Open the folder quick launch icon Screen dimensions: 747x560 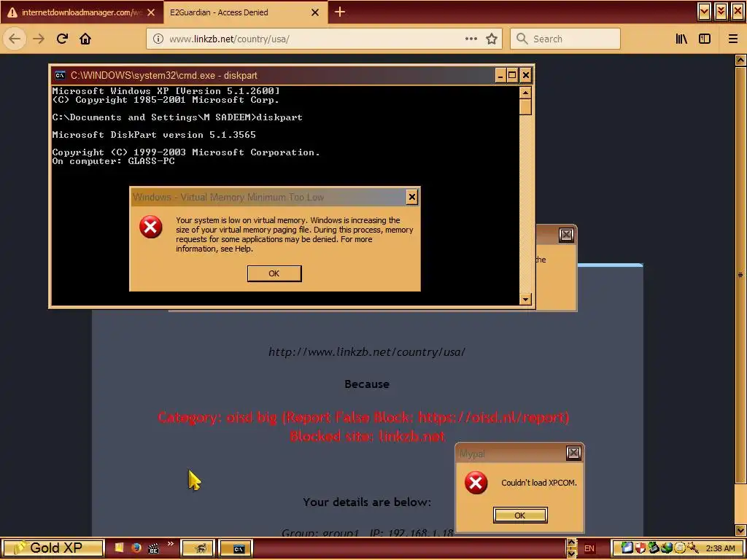[119, 548]
